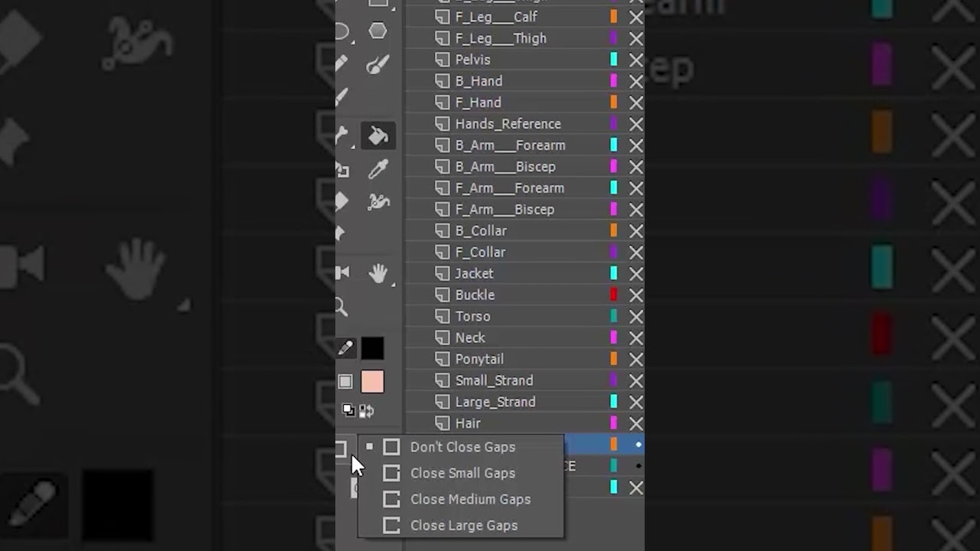This screenshot has width=980, height=551.
Task: Click the paint fill color icon
Action: [x=345, y=381]
